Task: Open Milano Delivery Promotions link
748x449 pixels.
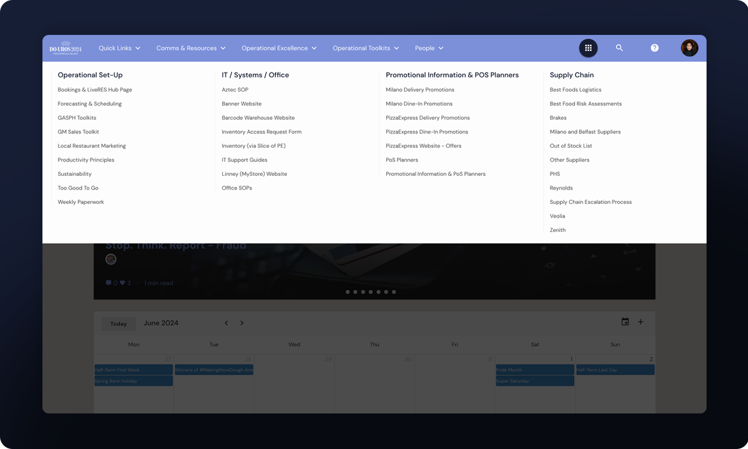Action: point(420,90)
